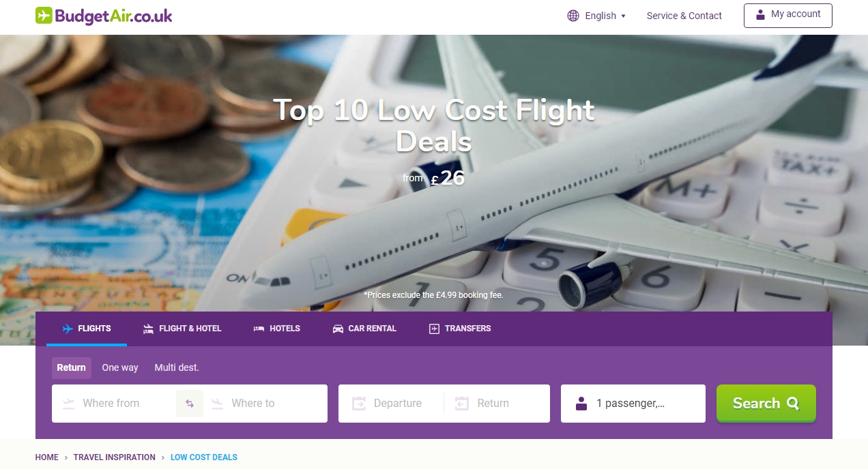Image resolution: width=868 pixels, height=469 pixels.
Task: Select the One way trip option
Action: [120, 367]
